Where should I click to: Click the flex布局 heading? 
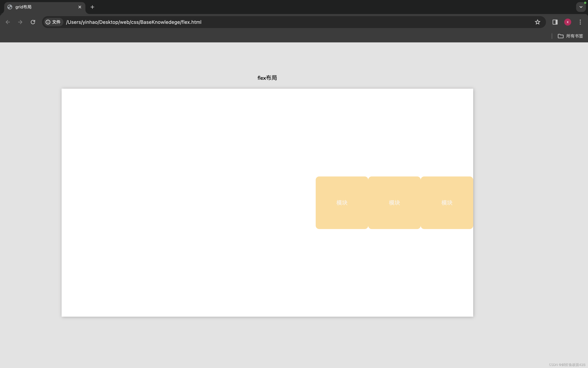267,78
